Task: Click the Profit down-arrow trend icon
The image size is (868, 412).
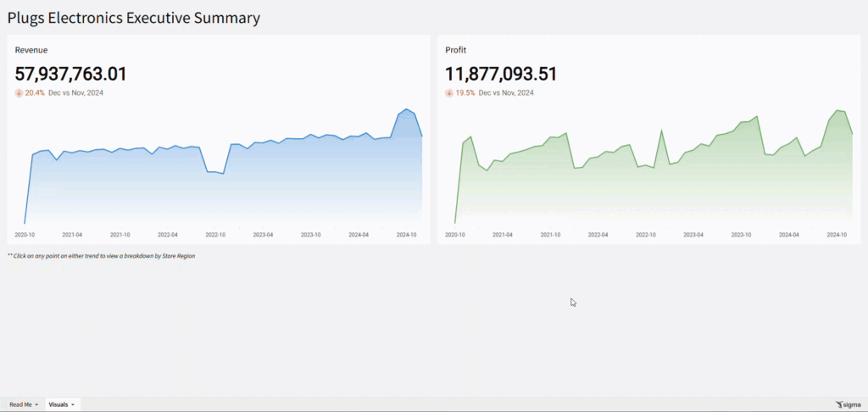Action: coord(449,93)
